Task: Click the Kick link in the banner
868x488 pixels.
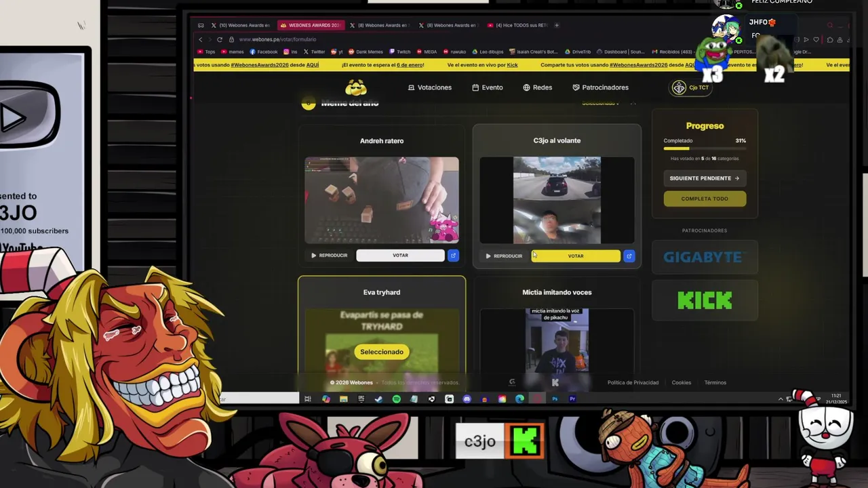Action: 513,65
